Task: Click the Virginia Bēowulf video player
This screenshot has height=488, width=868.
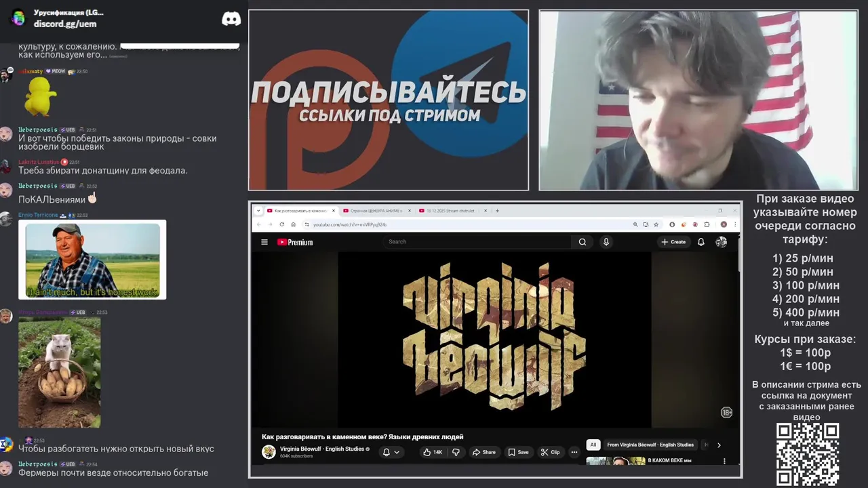Action: (494, 340)
